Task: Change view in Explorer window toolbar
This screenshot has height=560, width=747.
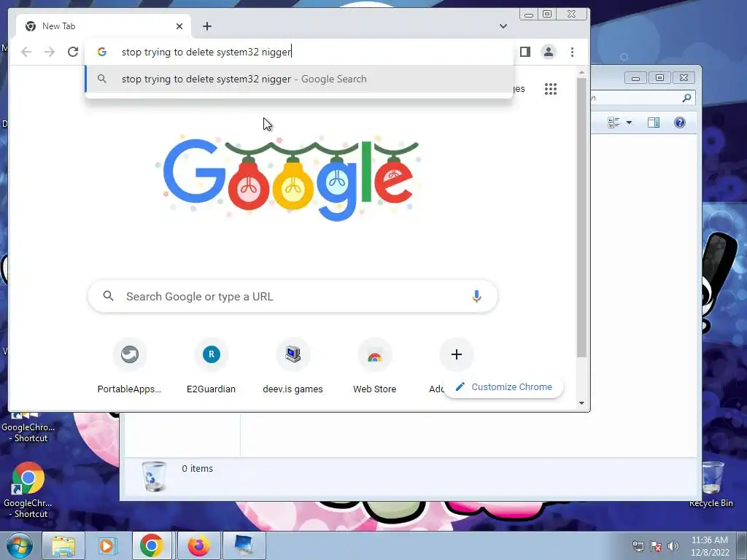Action: click(614, 122)
